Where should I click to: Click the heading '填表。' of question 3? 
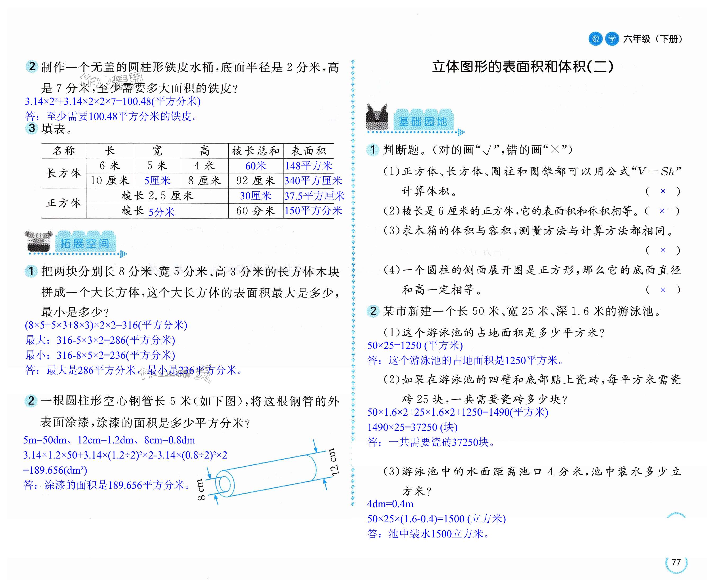click(x=57, y=129)
